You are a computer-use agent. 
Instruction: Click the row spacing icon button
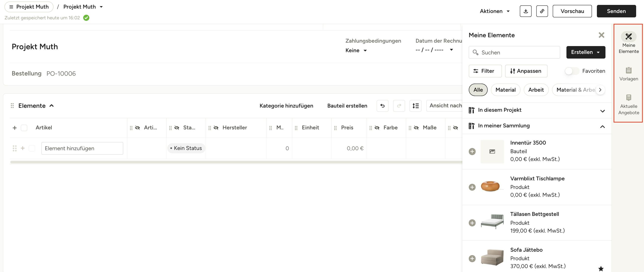[x=415, y=106]
